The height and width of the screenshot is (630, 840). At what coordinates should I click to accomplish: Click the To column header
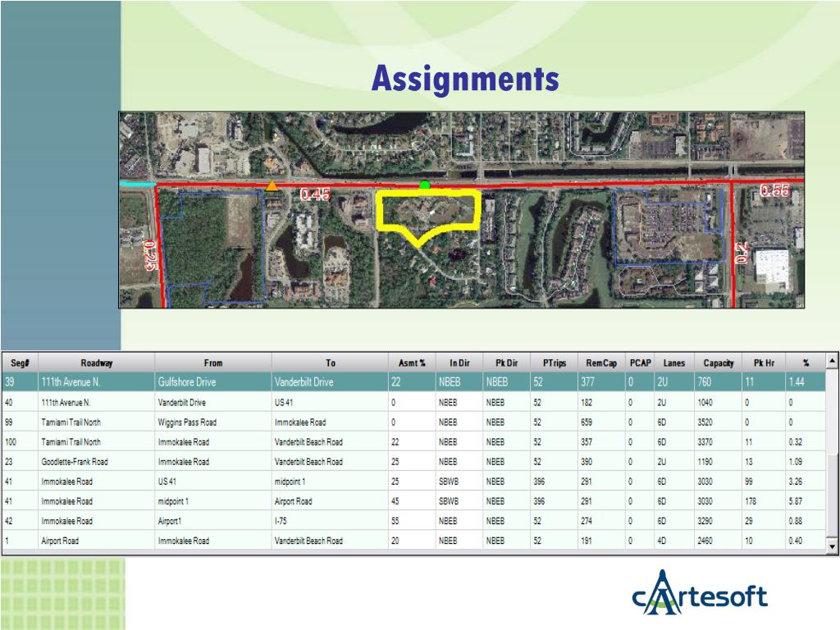pos(330,363)
